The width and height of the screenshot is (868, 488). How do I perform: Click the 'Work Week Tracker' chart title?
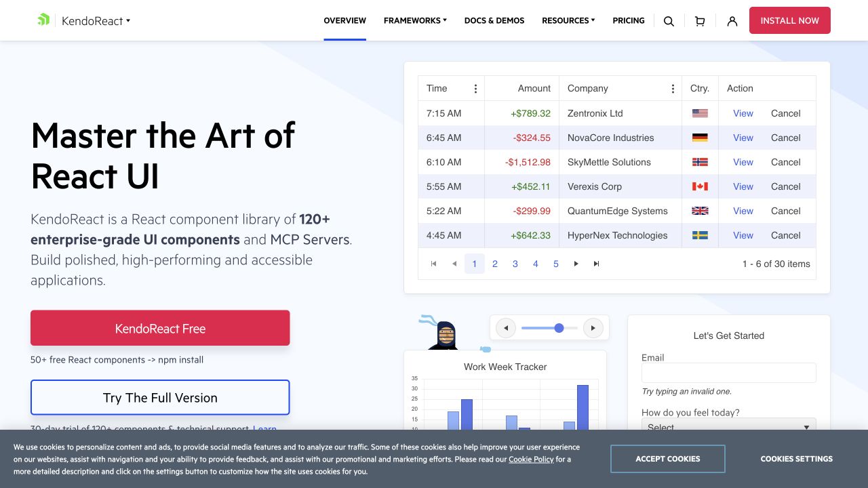tap(505, 367)
